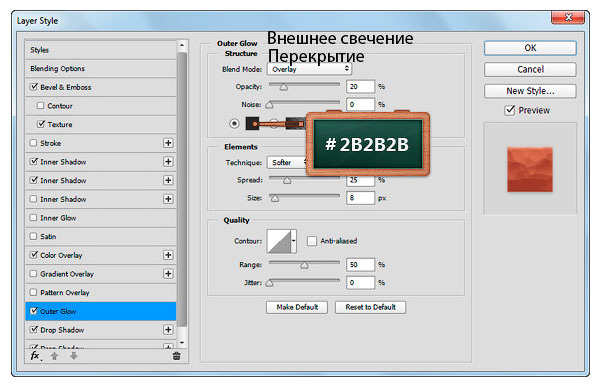Click the fx add-style icon
600x387 pixels.
click(x=36, y=356)
